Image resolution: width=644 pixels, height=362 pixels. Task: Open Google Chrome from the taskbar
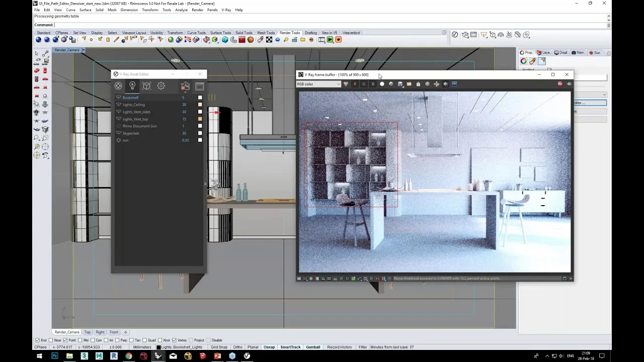click(x=129, y=356)
